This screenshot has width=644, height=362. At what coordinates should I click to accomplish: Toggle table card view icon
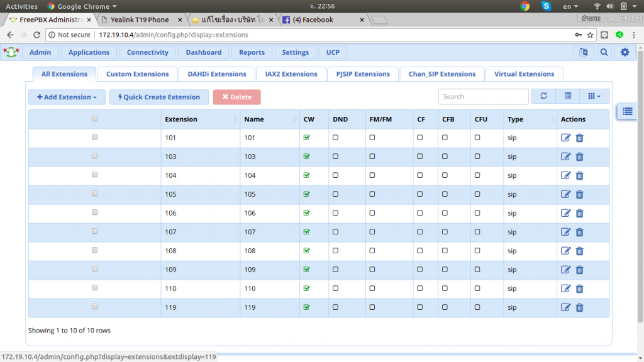tap(568, 96)
